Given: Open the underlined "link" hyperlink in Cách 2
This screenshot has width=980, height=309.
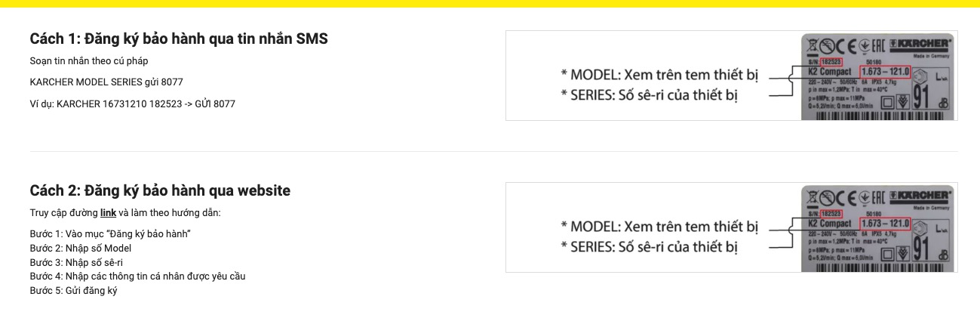Looking at the screenshot, I should coord(108,213).
